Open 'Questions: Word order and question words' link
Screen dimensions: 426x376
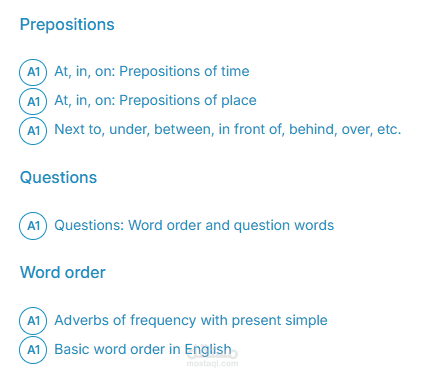(194, 225)
